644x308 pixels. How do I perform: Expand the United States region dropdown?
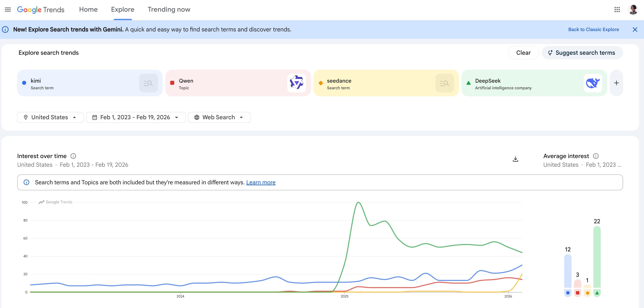point(50,117)
